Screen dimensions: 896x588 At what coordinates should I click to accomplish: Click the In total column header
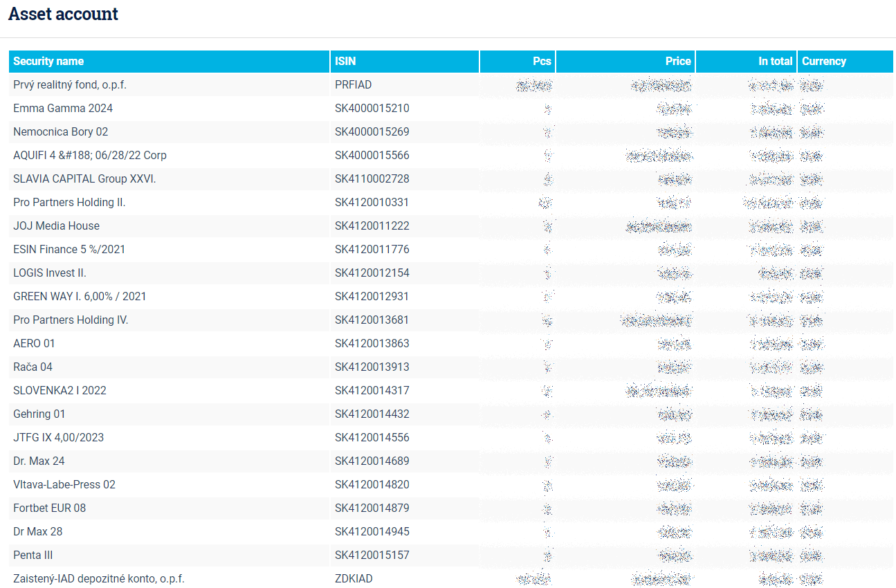(775, 61)
